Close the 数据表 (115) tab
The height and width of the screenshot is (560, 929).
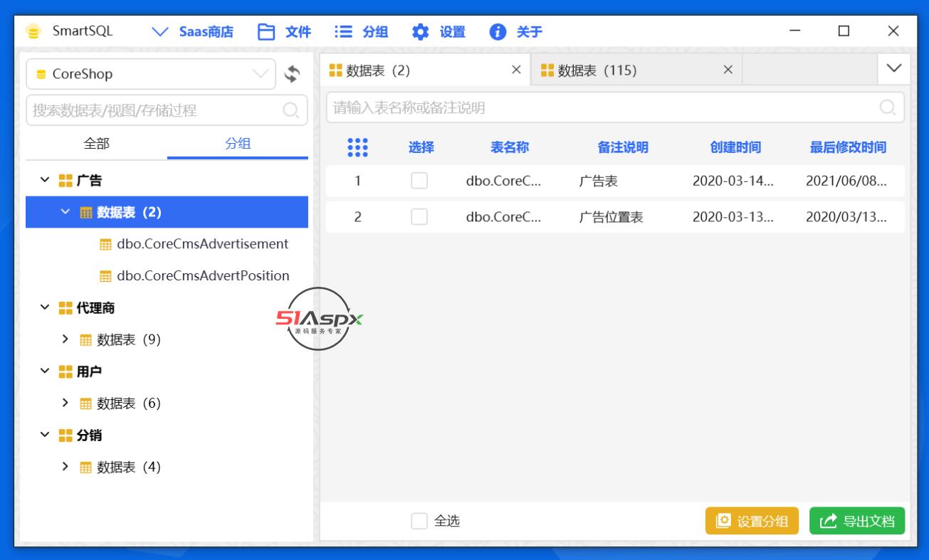pyautogui.click(x=728, y=70)
